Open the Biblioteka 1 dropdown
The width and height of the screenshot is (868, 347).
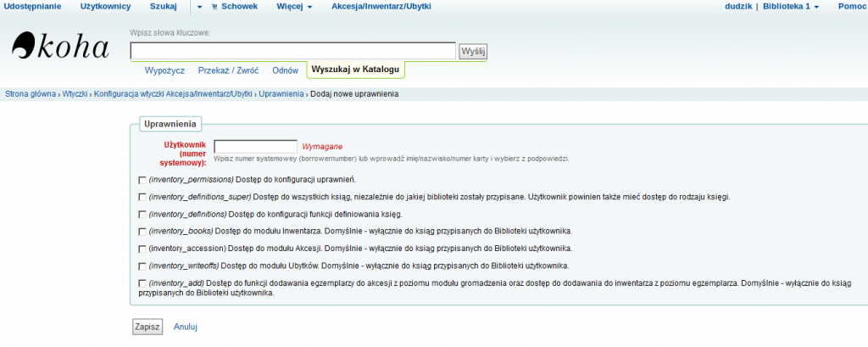(x=790, y=7)
